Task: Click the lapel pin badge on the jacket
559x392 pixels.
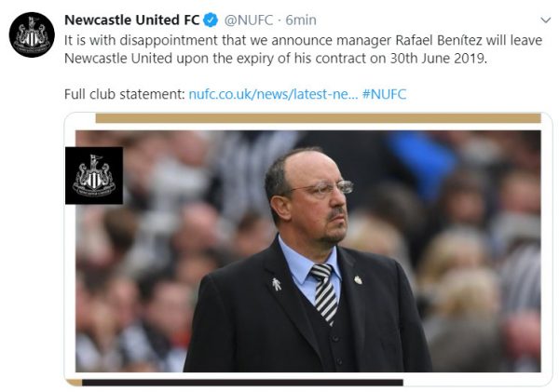Action: 277,284
